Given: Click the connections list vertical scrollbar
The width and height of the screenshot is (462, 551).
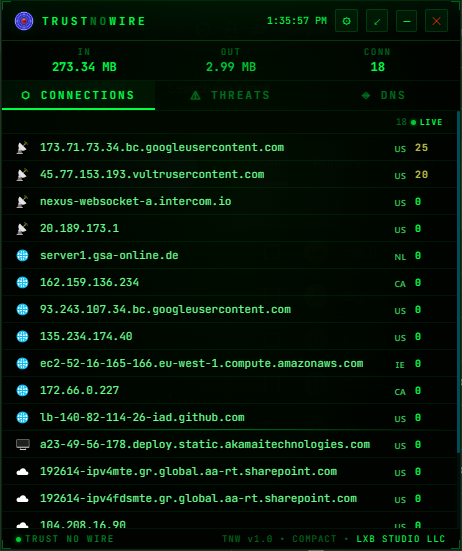Looking at the screenshot, I should pyautogui.click(x=458, y=281).
